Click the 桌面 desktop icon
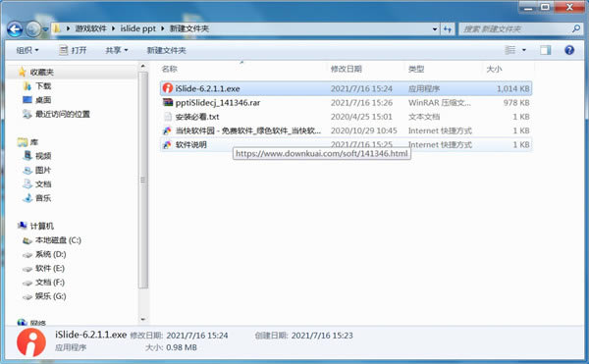This screenshot has height=364, width=589. [27, 100]
